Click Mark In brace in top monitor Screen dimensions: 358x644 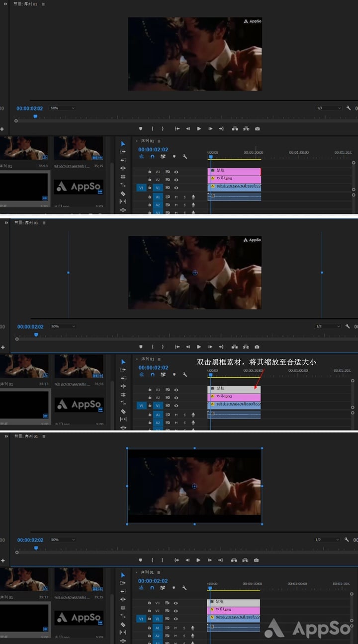[152, 128]
